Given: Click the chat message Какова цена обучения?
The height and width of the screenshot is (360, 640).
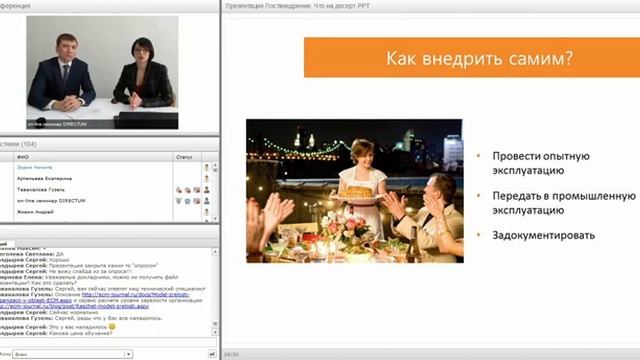Looking at the screenshot, I should 80,333.
